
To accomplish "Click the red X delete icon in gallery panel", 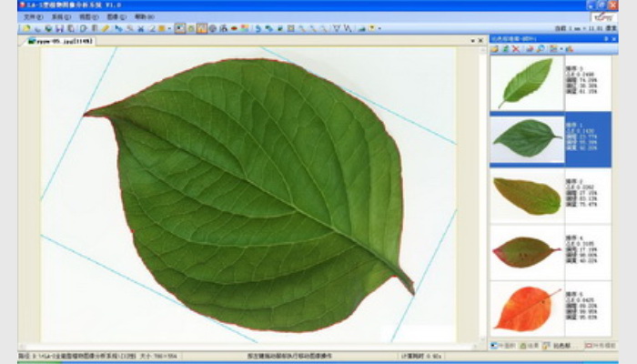I will (x=516, y=49).
